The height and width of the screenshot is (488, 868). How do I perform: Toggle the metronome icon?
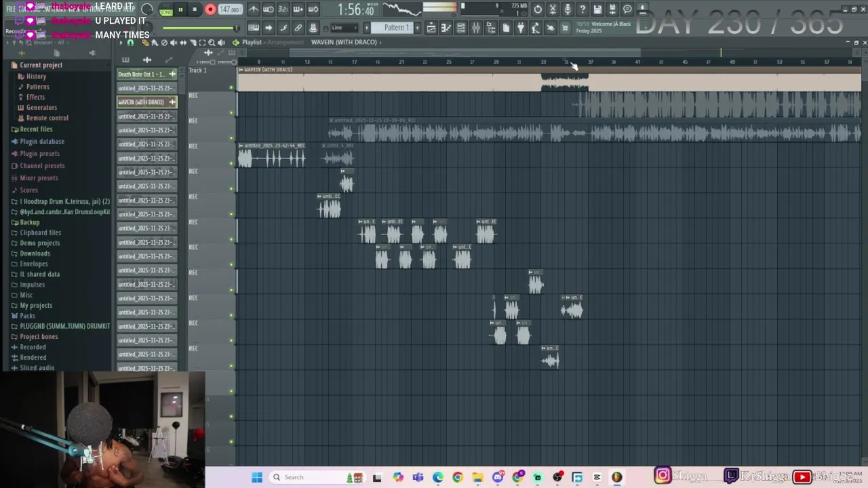253,9
